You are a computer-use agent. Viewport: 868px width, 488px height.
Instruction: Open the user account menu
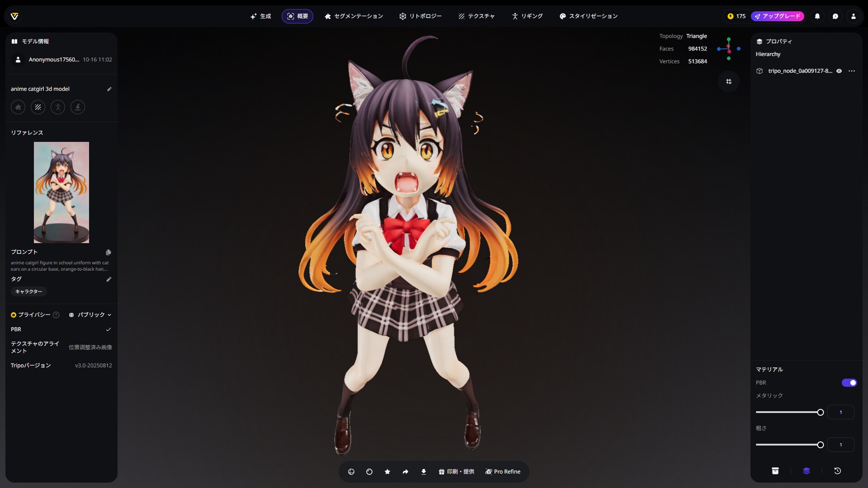pos(854,16)
